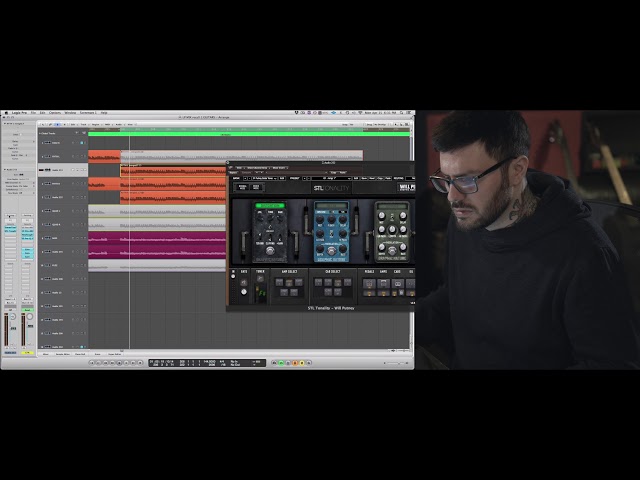
Task: Click the middle top knob on black pedal
Action: (x=270, y=217)
